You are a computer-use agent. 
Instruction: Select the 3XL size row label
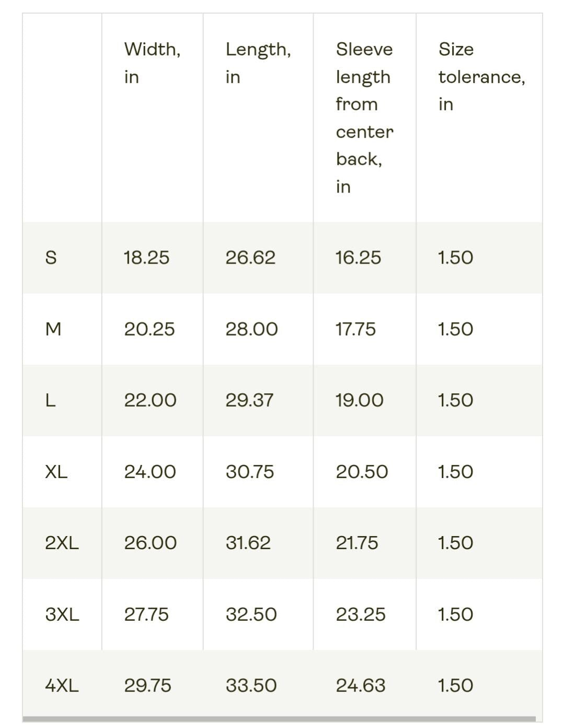click(62, 615)
